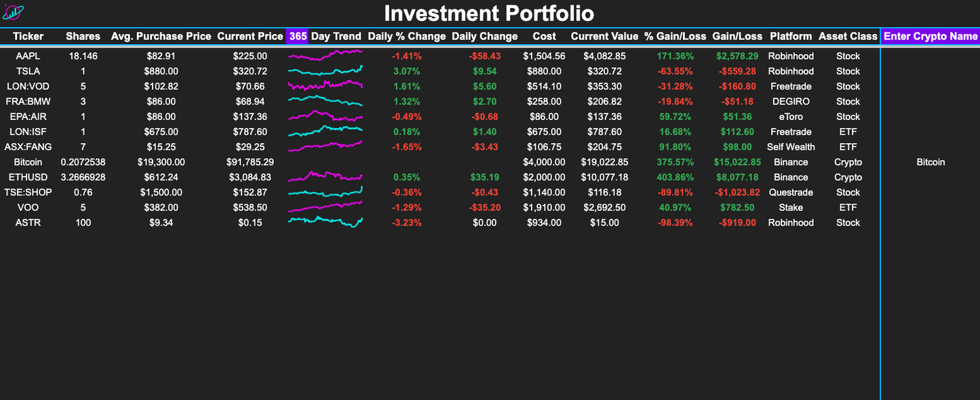
Task: Select the AAPL price trend sparkline
Action: click(325, 55)
